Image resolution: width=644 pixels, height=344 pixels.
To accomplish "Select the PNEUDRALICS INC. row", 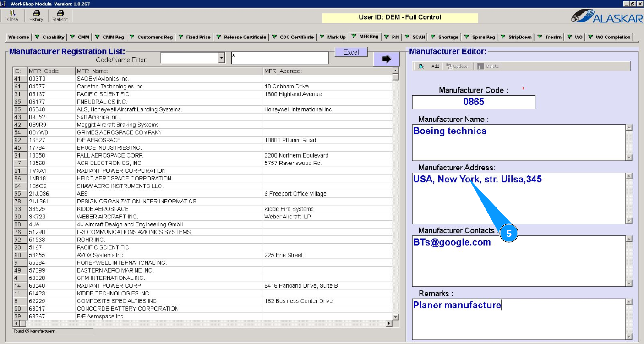I will point(202,102).
